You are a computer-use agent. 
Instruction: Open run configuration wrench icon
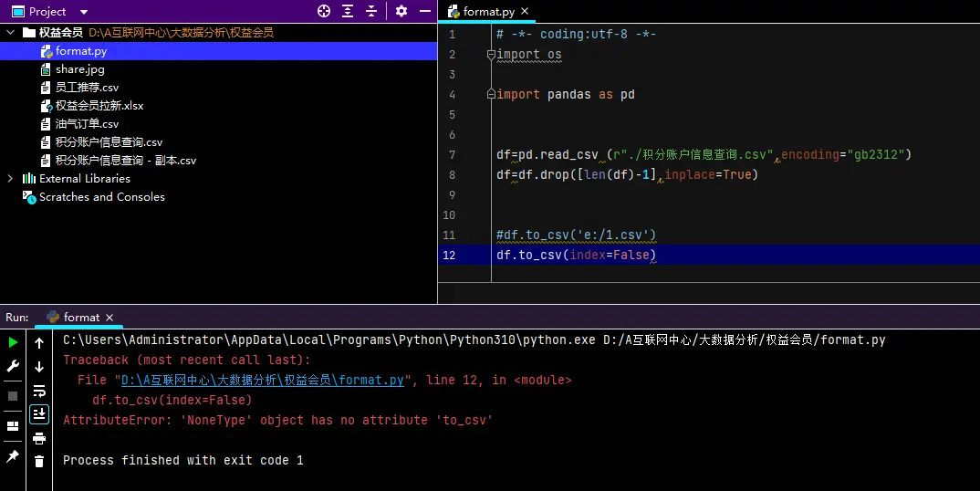pos(13,366)
